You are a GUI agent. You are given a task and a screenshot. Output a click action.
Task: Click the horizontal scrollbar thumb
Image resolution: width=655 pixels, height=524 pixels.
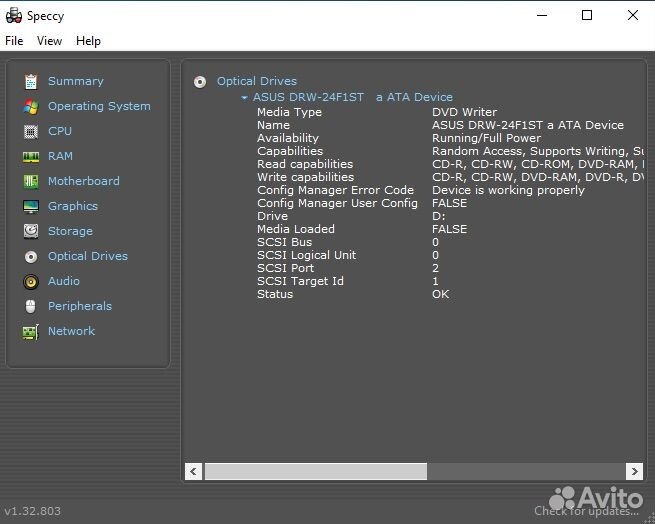316,471
